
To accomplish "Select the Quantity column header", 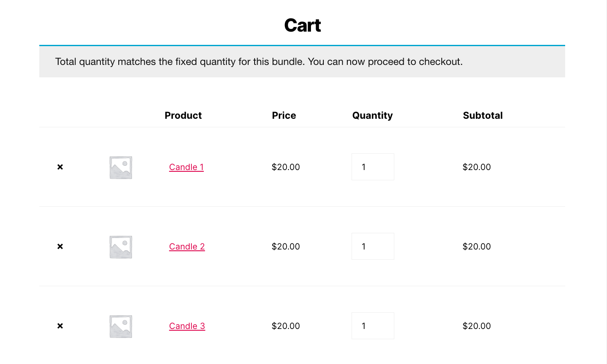I will pyautogui.click(x=372, y=115).
